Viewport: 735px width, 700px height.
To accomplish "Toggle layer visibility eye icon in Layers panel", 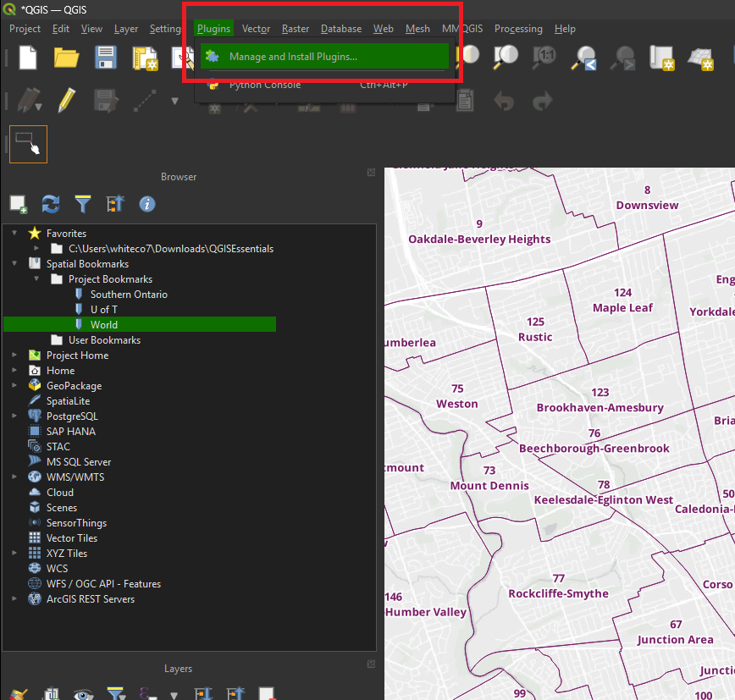I will pyautogui.click(x=83, y=694).
